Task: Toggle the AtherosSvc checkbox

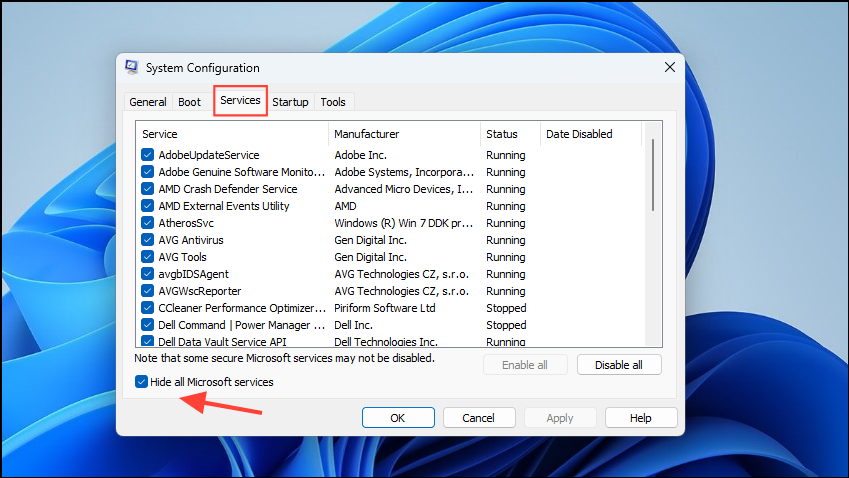Action: click(x=147, y=223)
